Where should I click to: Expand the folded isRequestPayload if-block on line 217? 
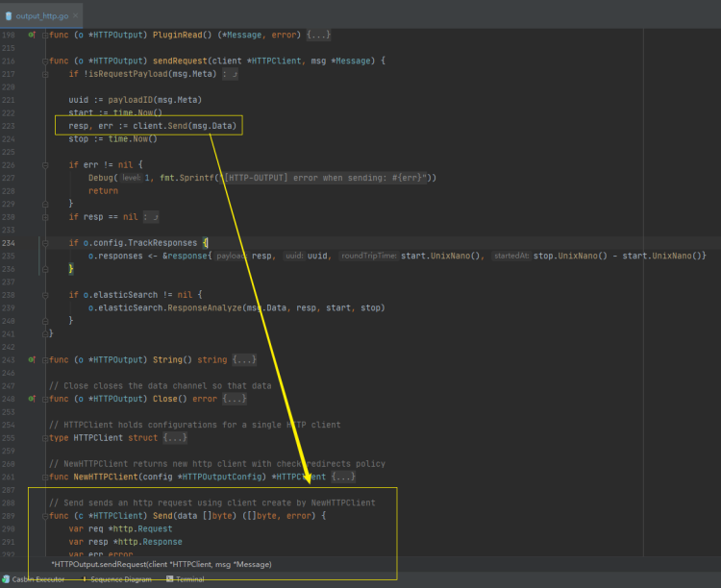coord(45,74)
